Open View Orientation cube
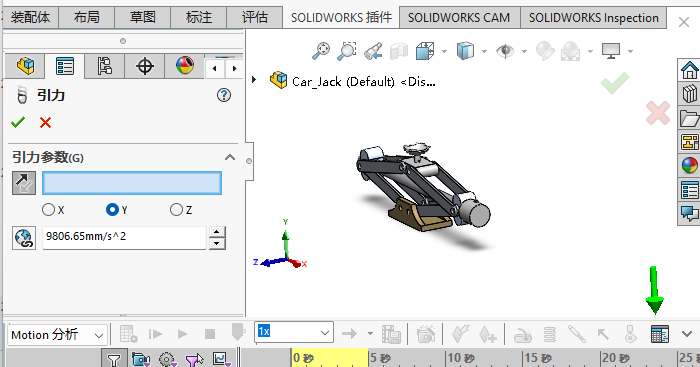 pyautogui.click(x=425, y=51)
